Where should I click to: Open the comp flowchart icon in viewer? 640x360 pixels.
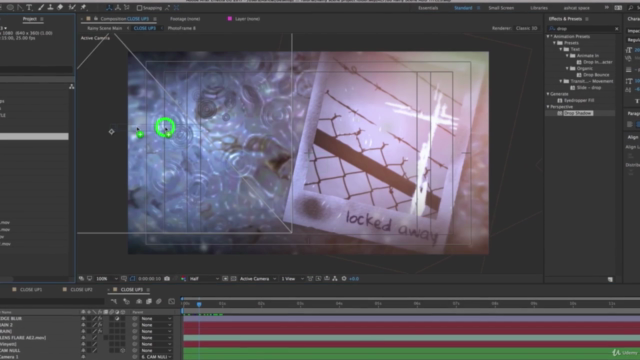pos(335,279)
